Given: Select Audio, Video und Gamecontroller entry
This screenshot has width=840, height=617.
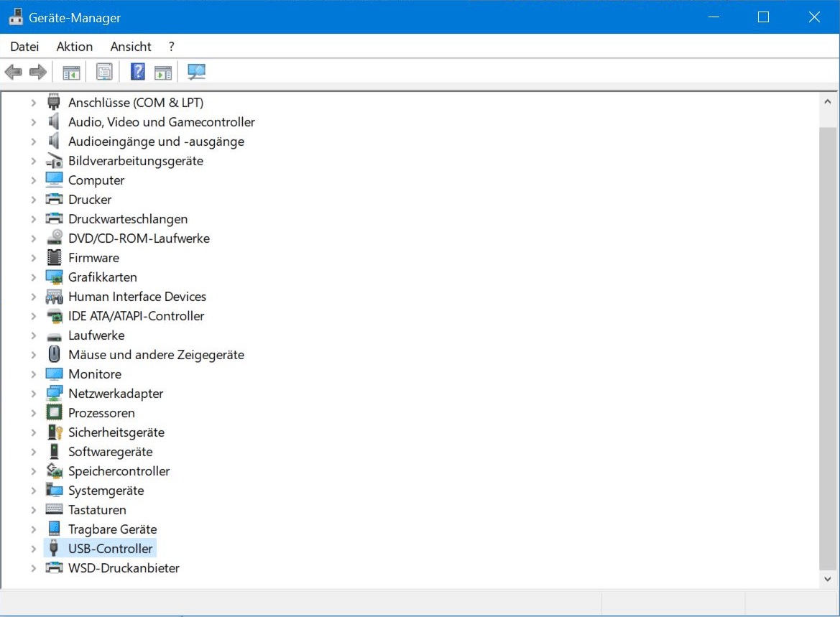Looking at the screenshot, I should pyautogui.click(x=161, y=122).
